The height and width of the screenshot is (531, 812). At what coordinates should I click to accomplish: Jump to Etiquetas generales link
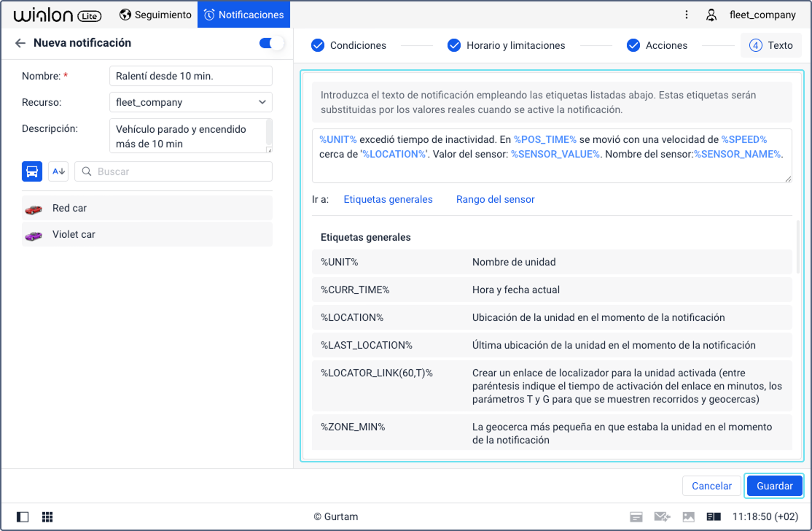tap(388, 199)
